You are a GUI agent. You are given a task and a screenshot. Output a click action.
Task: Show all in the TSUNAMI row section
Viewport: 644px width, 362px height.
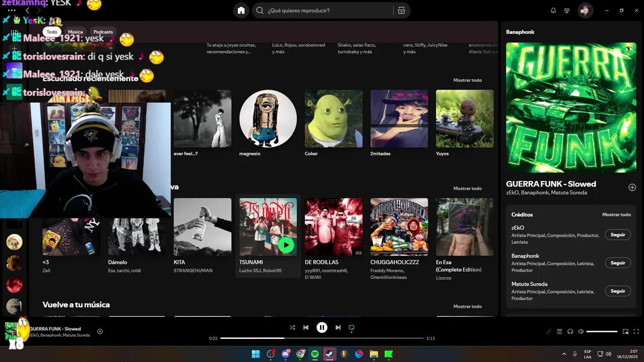(467, 189)
